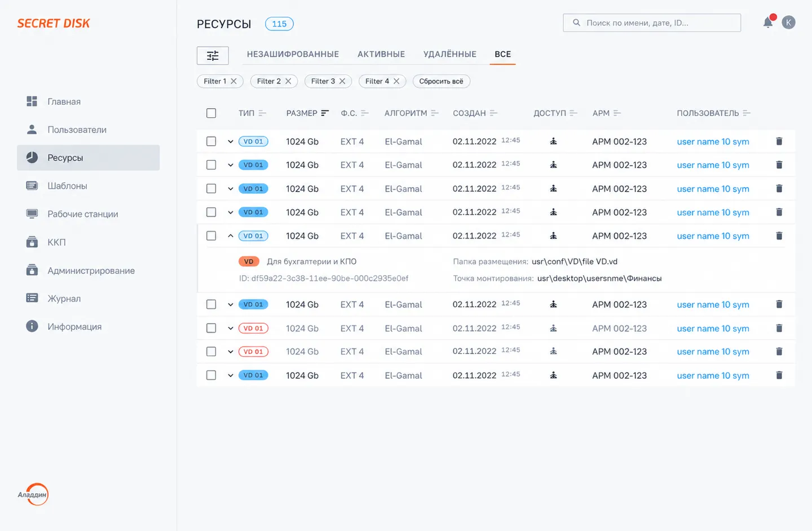This screenshot has width=812, height=531.
Task: Open the user name link in the last row
Action: coord(713,375)
